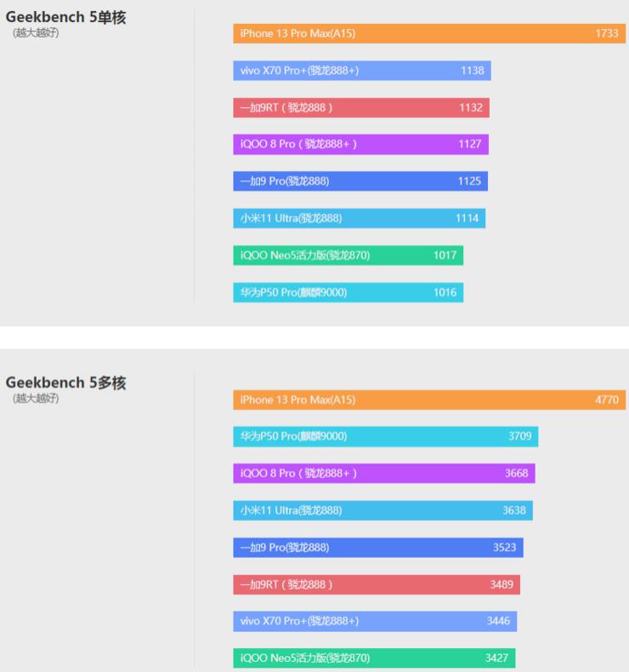This screenshot has height=672, width=629.
Task: Click the 越大越好 note under Geekbench 5单核
Action: [x=36, y=33]
